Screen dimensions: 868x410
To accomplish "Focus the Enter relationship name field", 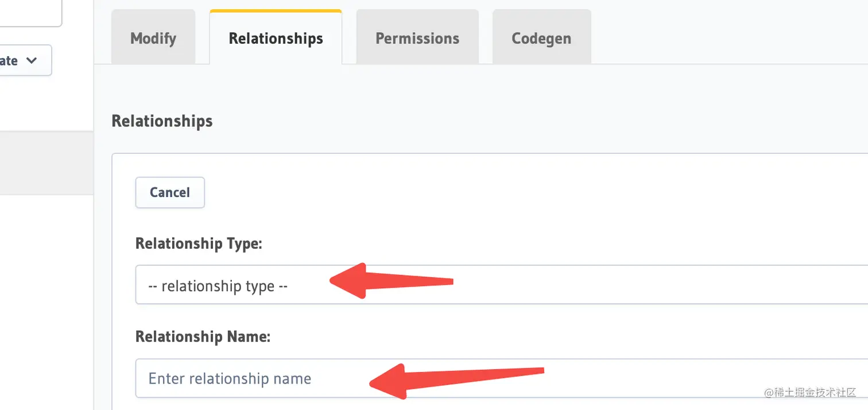I will click(x=501, y=378).
